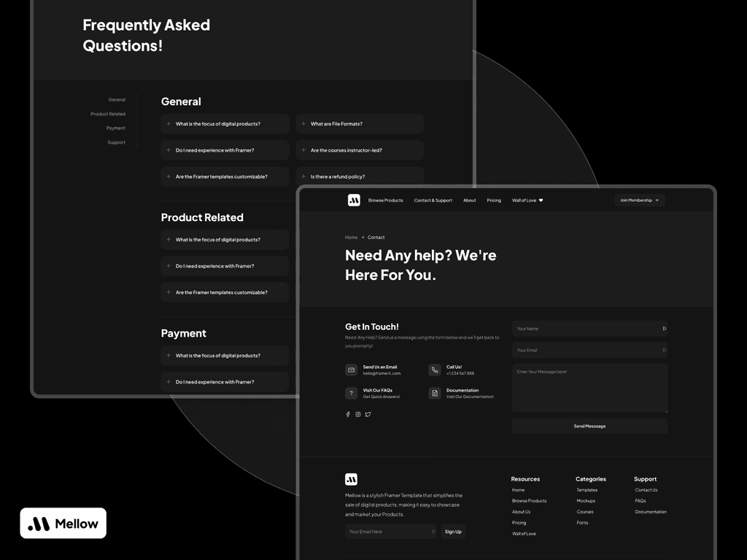This screenshot has width=747, height=560.
Task: Click the document icon beside Documentation
Action: click(x=435, y=393)
